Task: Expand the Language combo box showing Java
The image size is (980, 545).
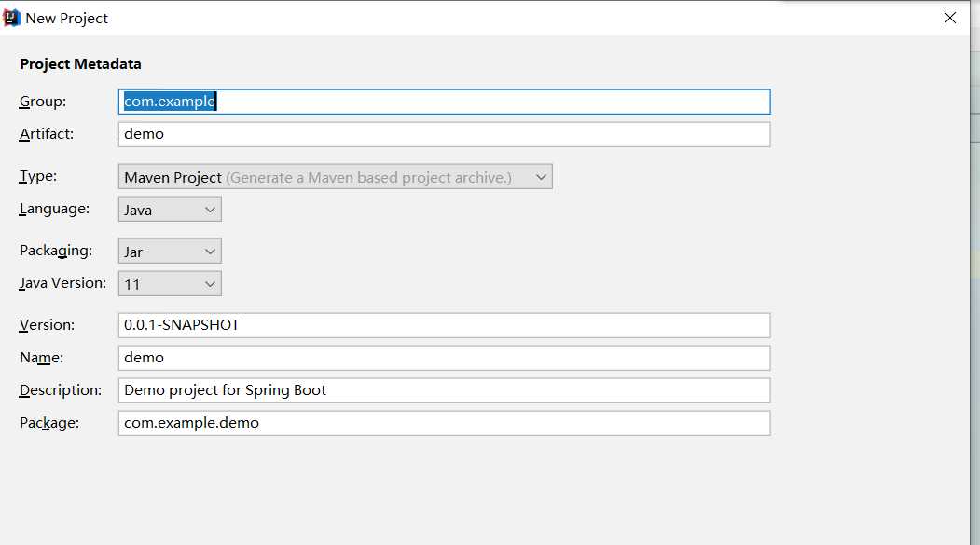Action: tap(170, 209)
